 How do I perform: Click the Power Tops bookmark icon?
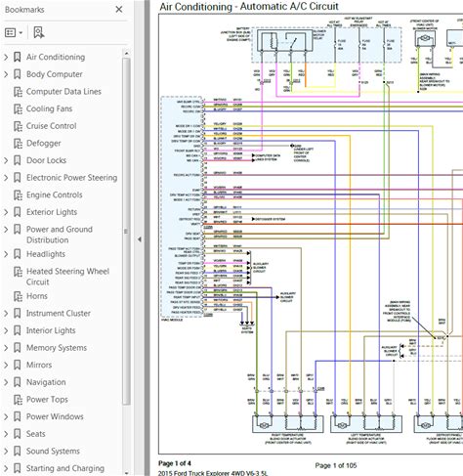click(x=18, y=400)
